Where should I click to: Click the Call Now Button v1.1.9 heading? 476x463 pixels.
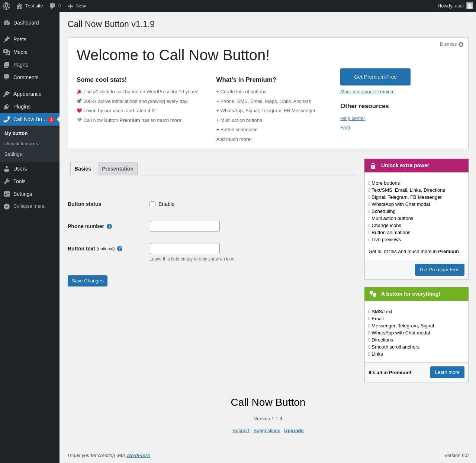tap(111, 24)
